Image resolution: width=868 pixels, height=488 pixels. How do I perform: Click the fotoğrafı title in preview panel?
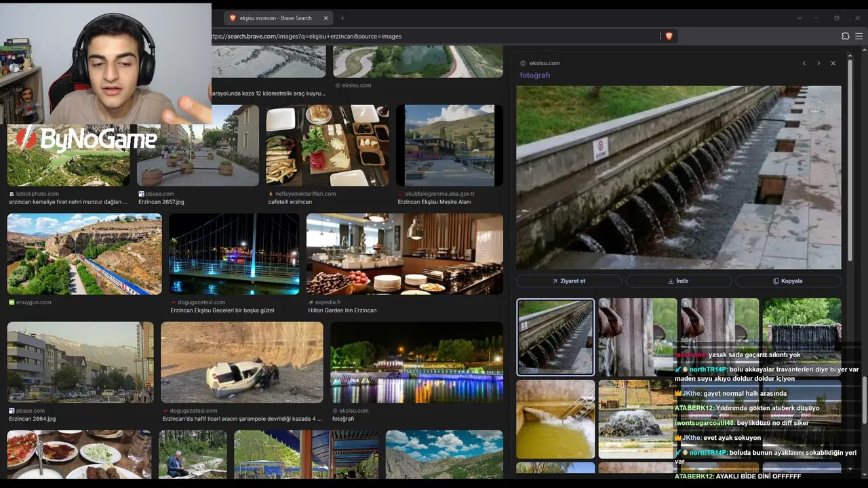535,75
